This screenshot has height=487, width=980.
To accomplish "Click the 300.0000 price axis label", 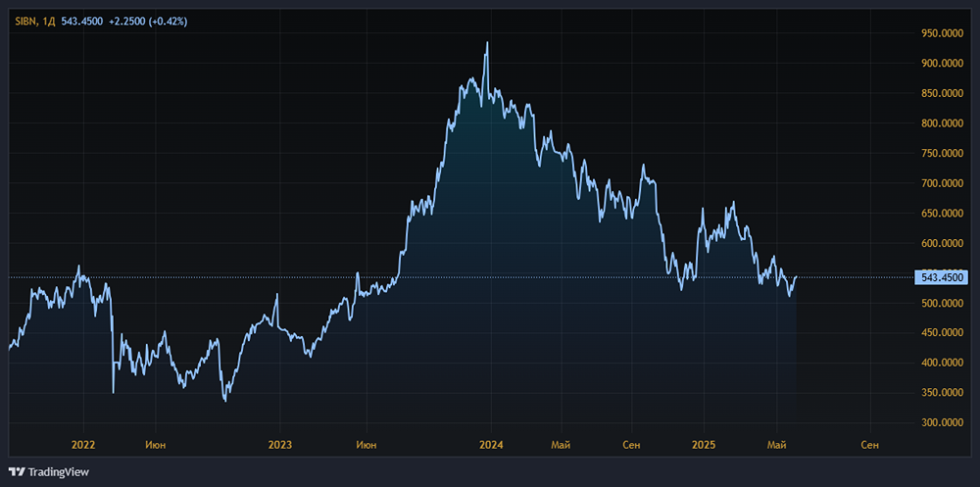I will click(944, 422).
